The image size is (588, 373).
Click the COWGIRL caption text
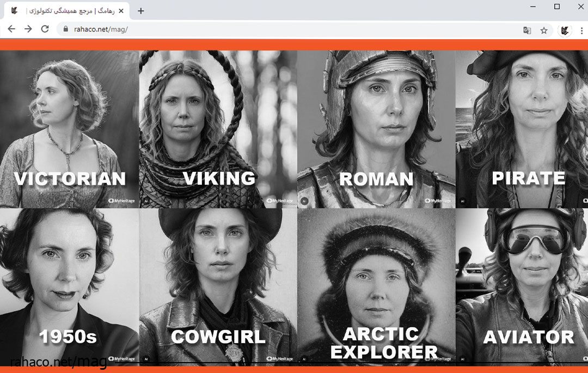pos(218,337)
